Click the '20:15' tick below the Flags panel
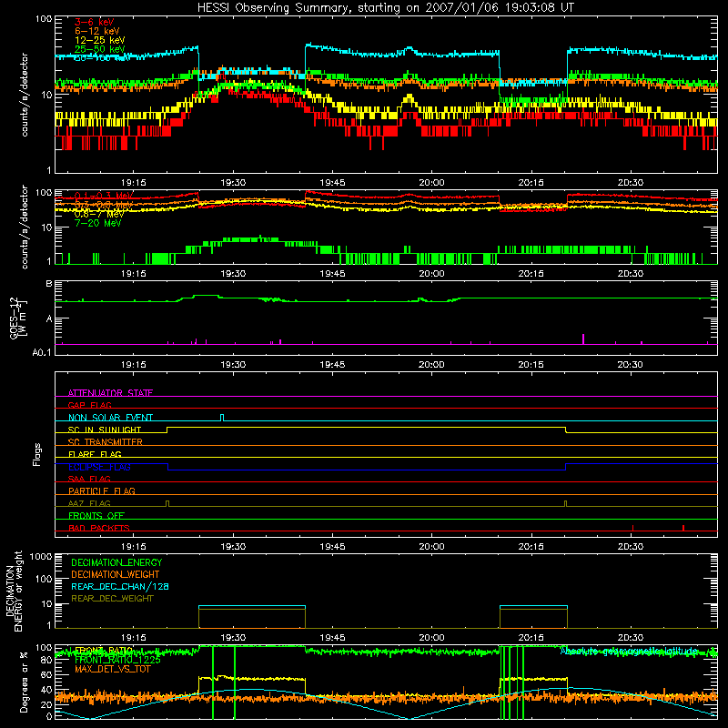 (x=531, y=547)
